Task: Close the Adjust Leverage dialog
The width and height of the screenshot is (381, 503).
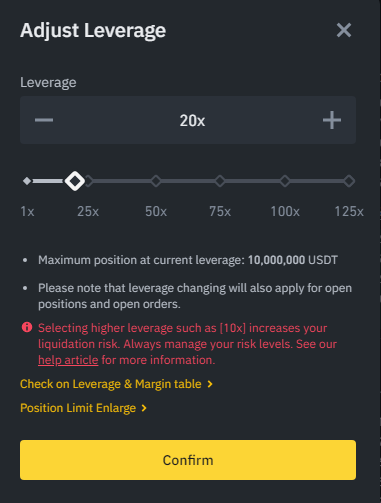Action: click(344, 30)
